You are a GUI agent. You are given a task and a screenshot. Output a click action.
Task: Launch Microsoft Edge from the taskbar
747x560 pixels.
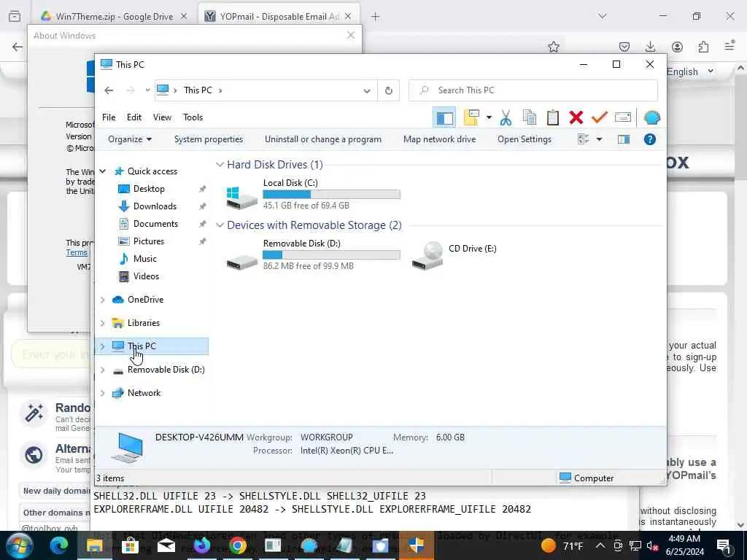59,545
